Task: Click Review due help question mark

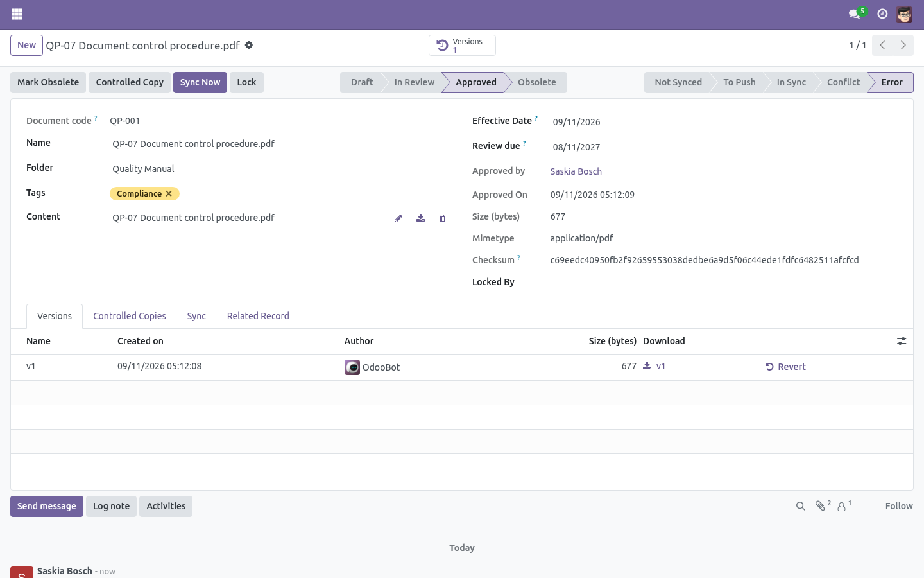Action: 524,143
